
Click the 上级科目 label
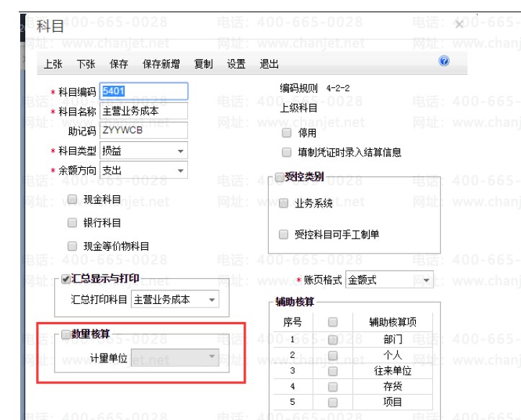pos(298,107)
